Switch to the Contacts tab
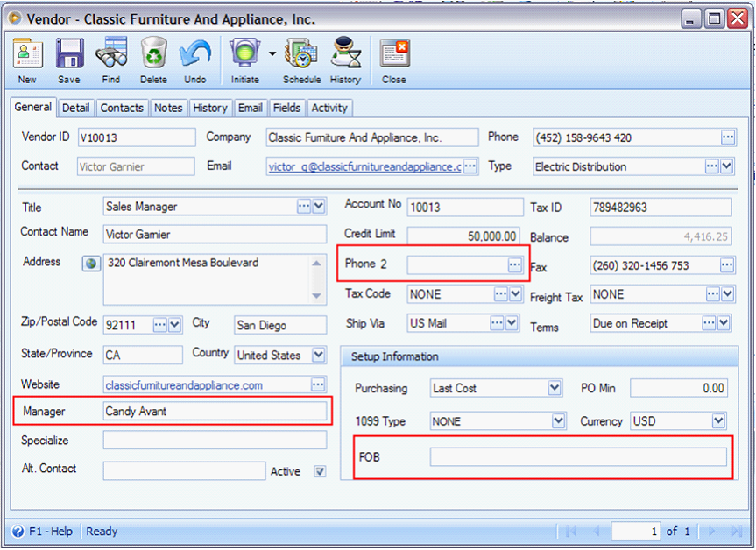The width and height of the screenshot is (756, 550). tap(122, 108)
